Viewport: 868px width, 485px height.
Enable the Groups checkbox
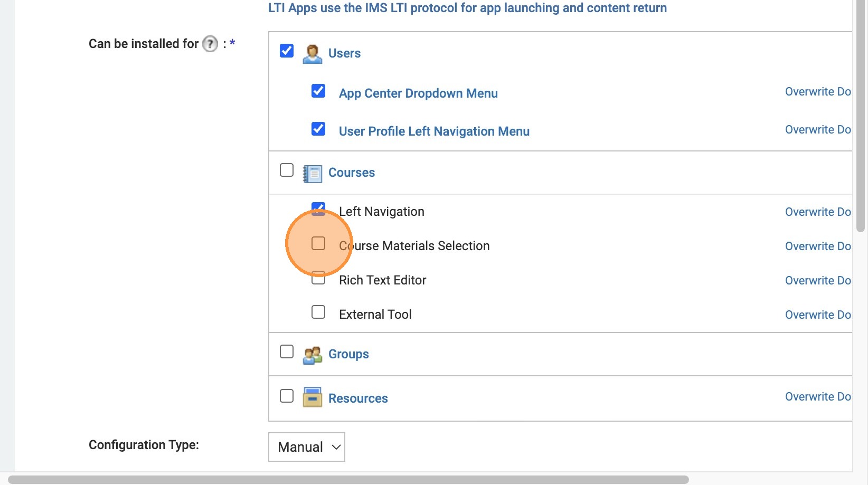click(x=287, y=351)
